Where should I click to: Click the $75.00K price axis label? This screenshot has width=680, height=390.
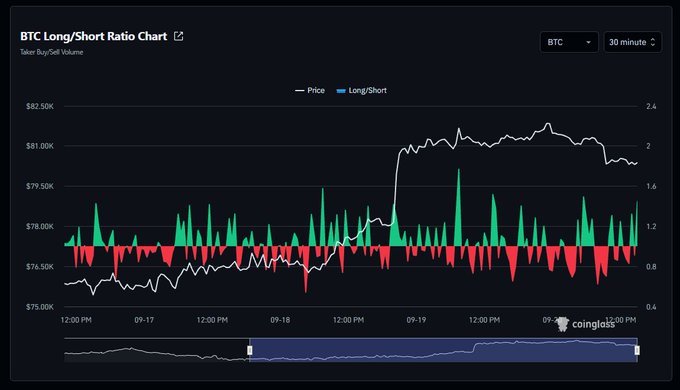(x=40, y=307)
